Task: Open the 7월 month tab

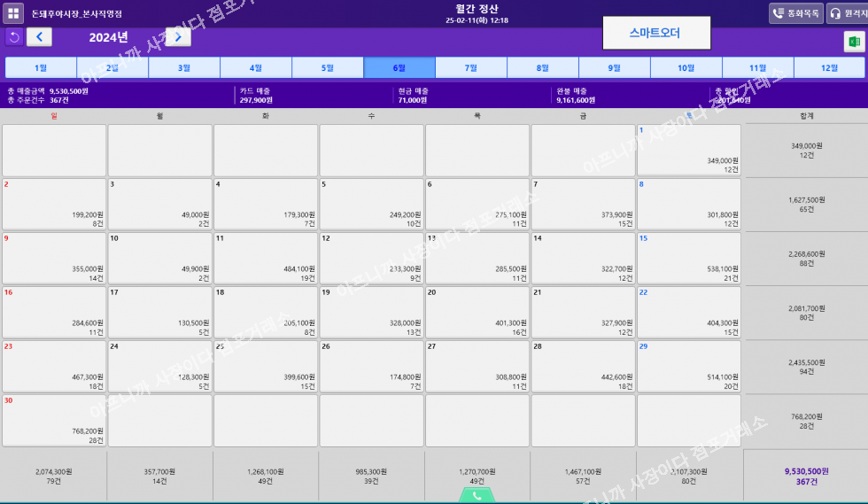Action: click(470, 68)
